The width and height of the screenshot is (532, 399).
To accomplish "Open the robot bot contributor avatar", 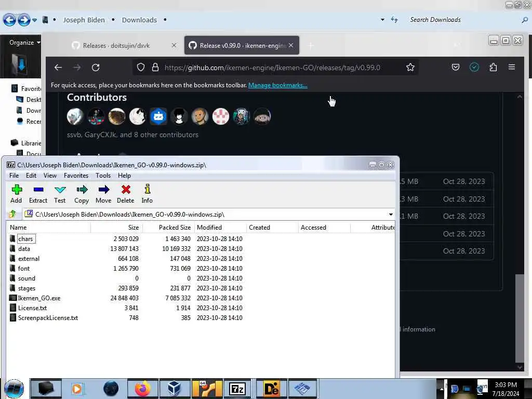I will pyautogui.click(x=158, y=117).
